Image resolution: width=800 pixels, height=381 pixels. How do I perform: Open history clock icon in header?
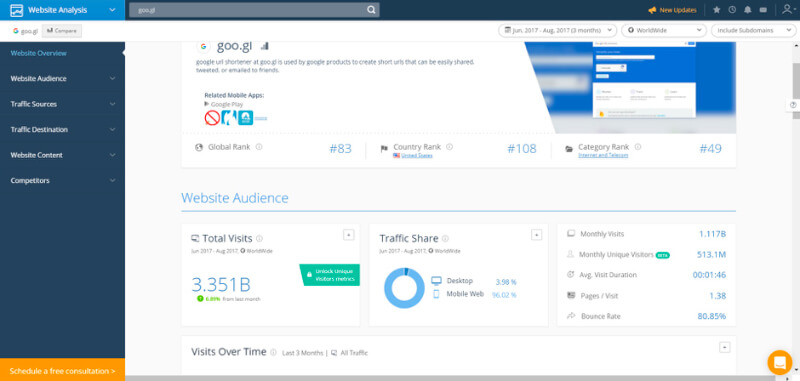(732, 10)
